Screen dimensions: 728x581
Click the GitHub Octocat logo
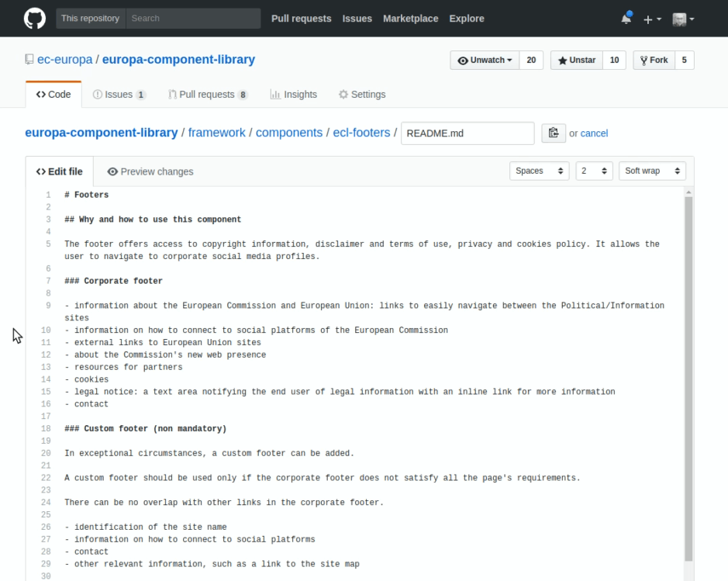pos(35,19)
